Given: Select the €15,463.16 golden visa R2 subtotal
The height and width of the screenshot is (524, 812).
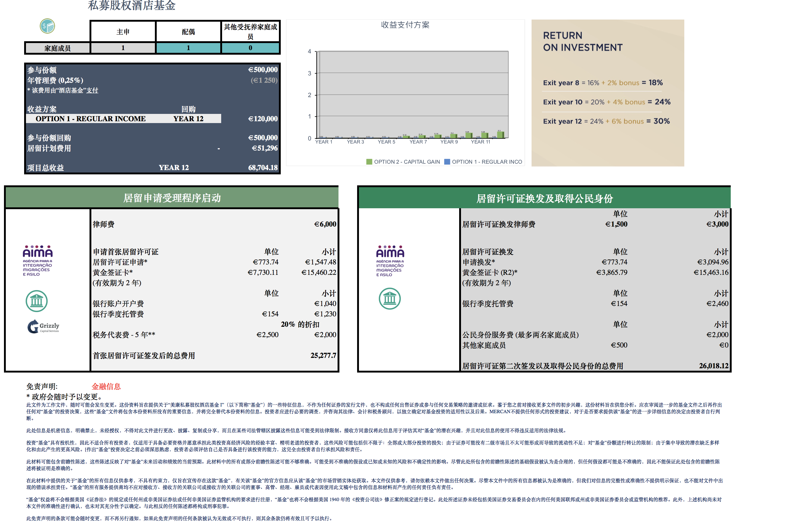Looking at the screenshot, I should [711, 273].
